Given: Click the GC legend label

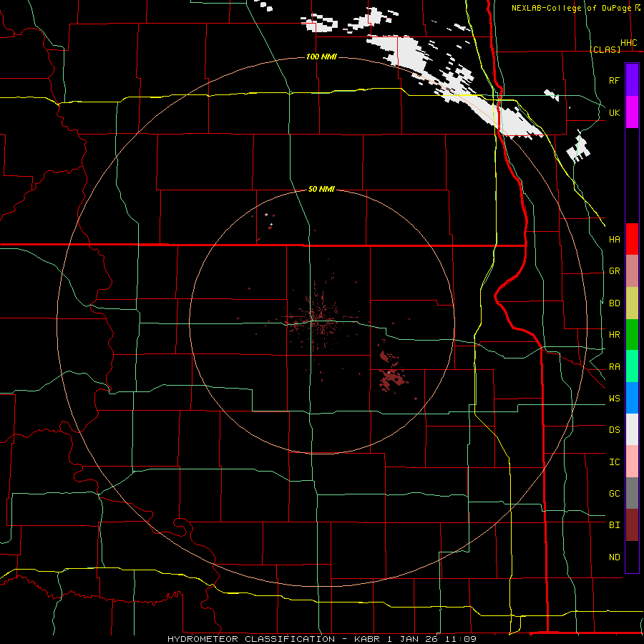Looking at the screenshot, I should (614, 494).
